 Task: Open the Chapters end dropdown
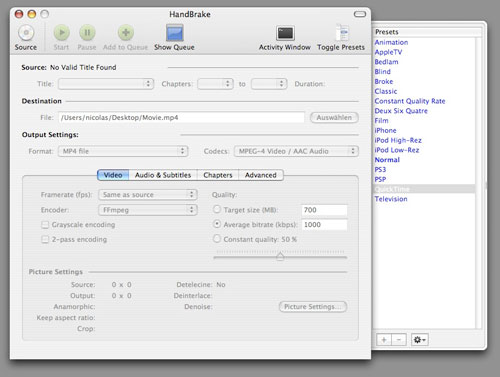coord(269,84)
